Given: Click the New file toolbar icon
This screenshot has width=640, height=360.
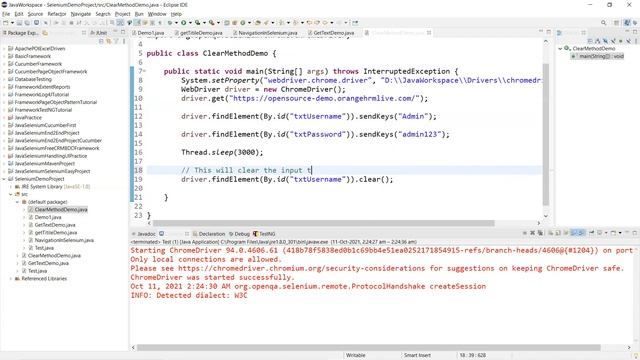Looking at the screenshot, I should [6, 23].
